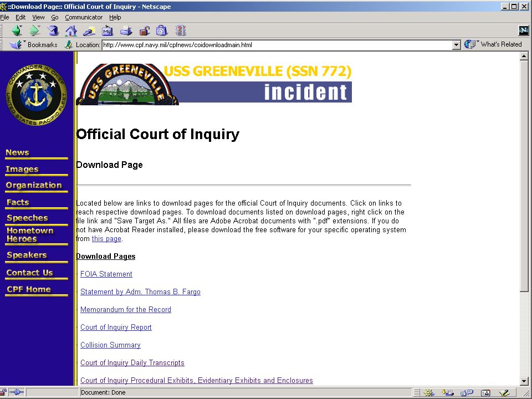Open Procedural Exhibits, Evidentiary Exhibits and Enclosures link
This screenshot has height=399, width=532.
click(x=196, y=380)
